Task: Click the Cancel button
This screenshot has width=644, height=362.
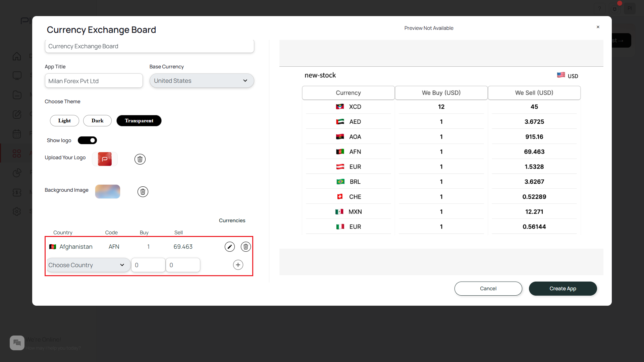Action: 488,289
